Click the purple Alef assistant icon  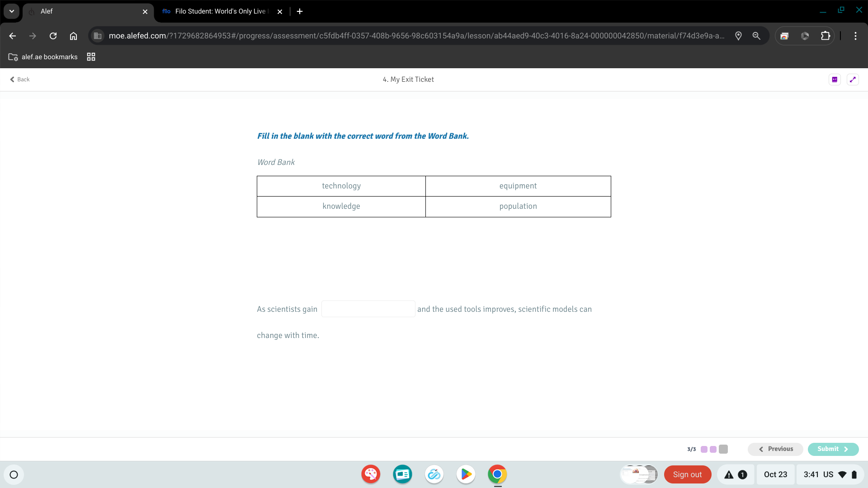835,80
